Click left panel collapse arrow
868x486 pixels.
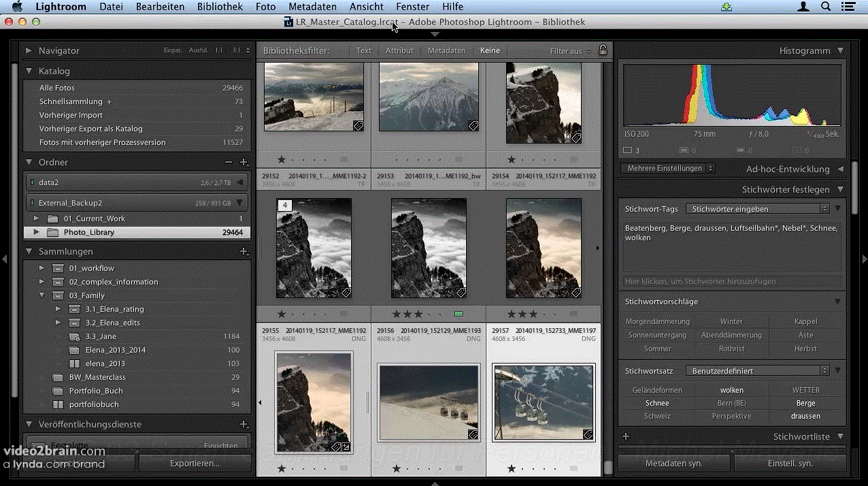(5, 259)
